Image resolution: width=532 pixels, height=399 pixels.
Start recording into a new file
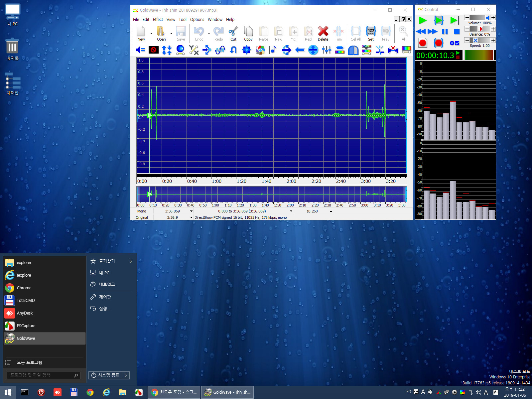423,43
